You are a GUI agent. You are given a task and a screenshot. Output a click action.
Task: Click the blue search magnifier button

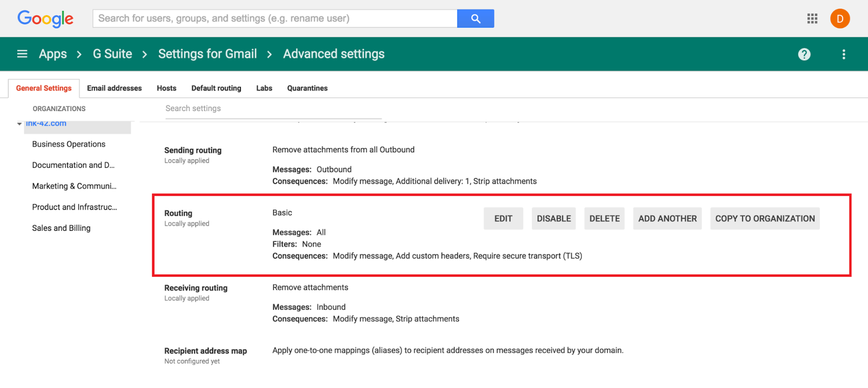(475, 18)
